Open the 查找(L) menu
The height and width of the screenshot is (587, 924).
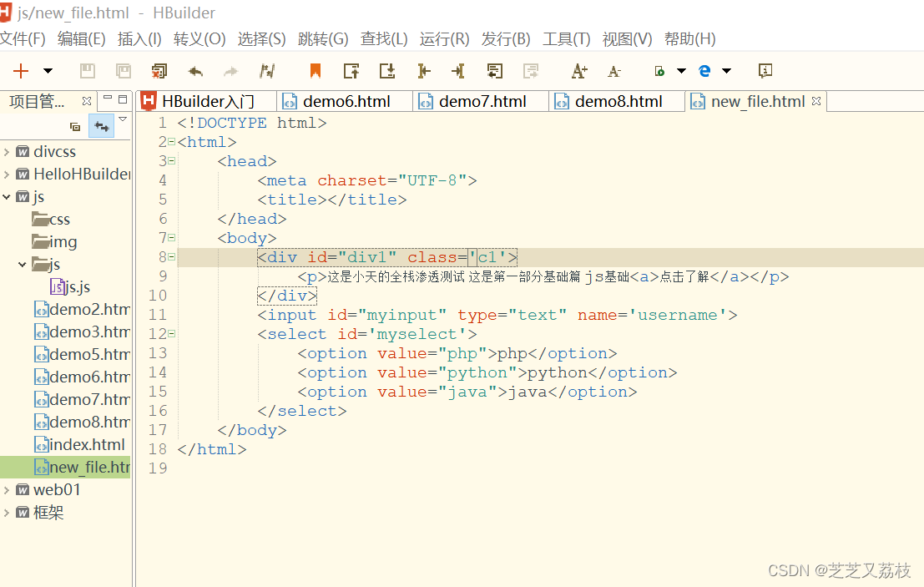(384, 39)
